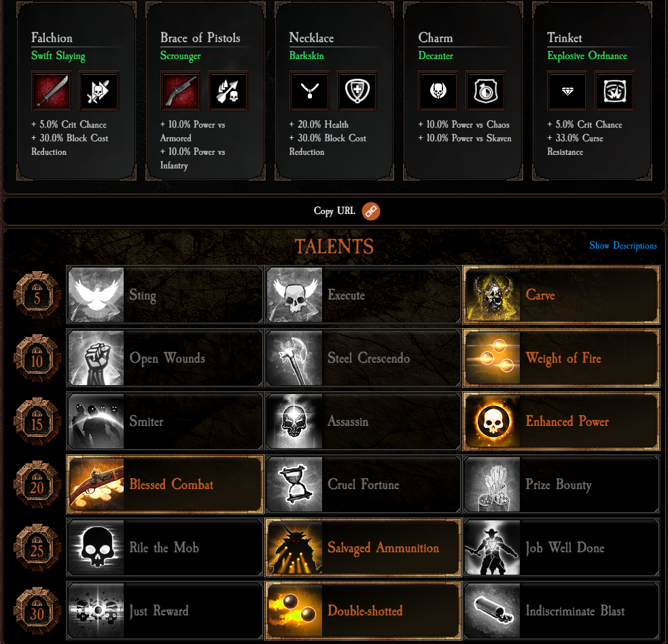The image size is (668, 644).
Task: Click Show Descriptions link
Action: 623,245
